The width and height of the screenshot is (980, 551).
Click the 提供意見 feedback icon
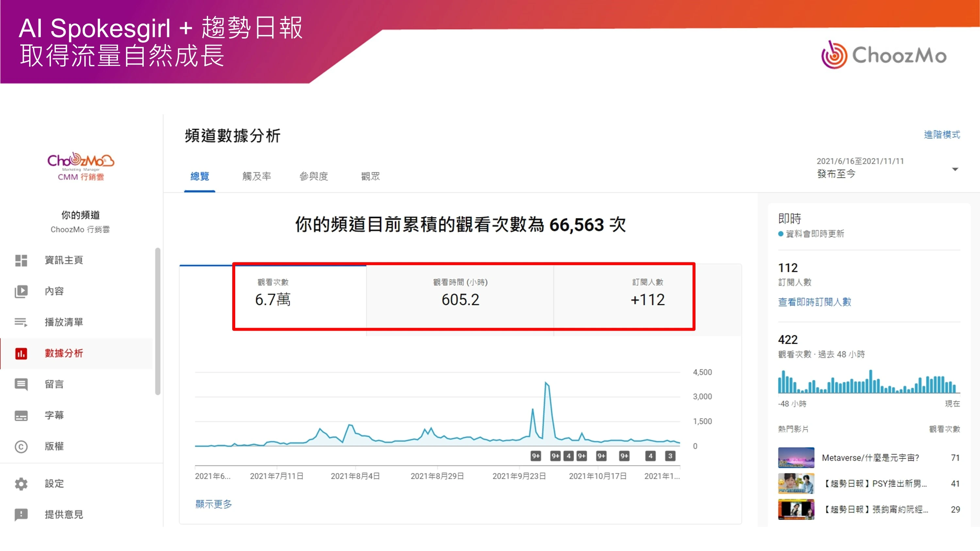coord(21,514)
